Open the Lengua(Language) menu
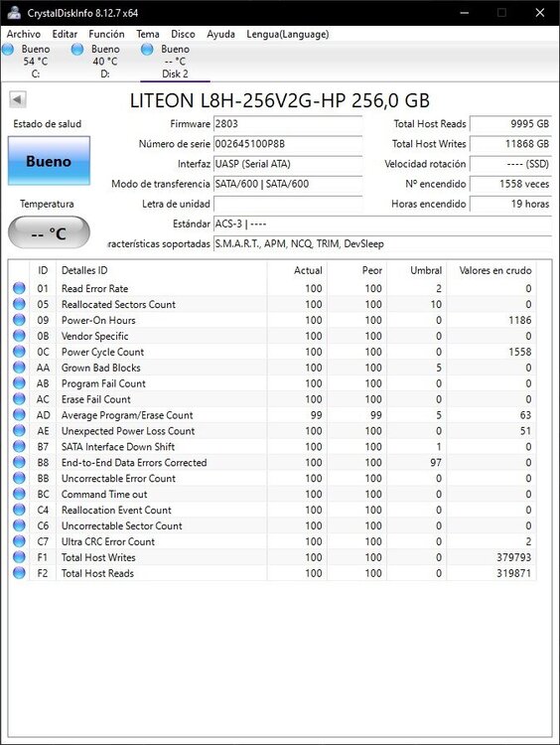 click(287, 34)
